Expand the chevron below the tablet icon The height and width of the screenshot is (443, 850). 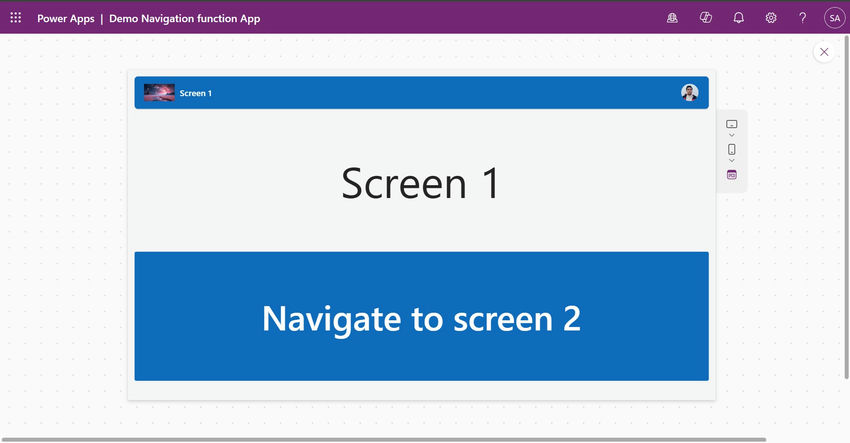click(x=731, y=135)
